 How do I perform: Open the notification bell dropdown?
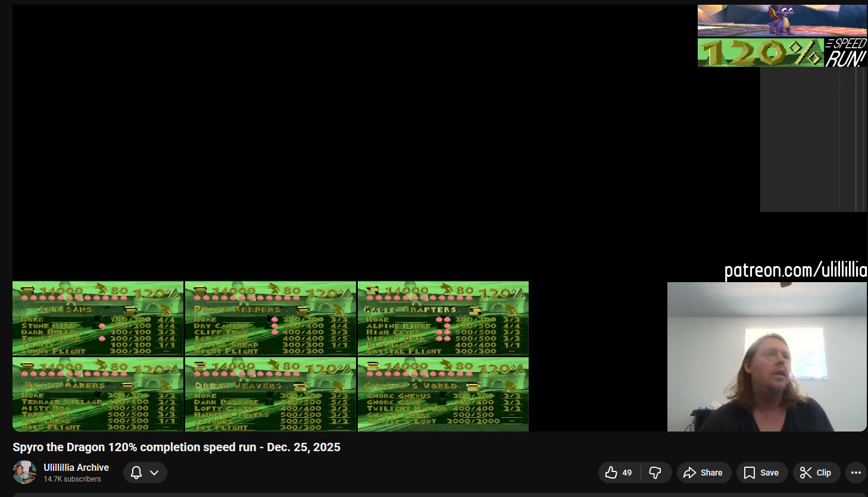[x=145, y=473]
